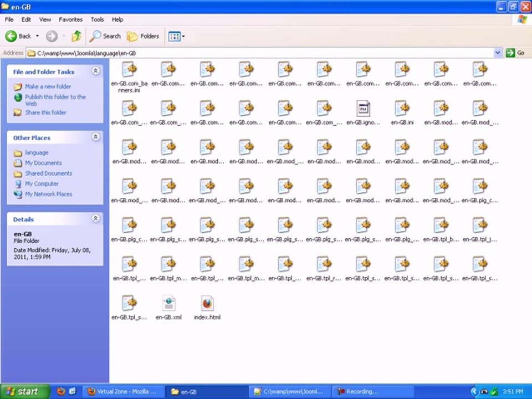This screenshot has height=399, width=532.
Task: Open the Favorites menu
Action: [x=70, y=20]
